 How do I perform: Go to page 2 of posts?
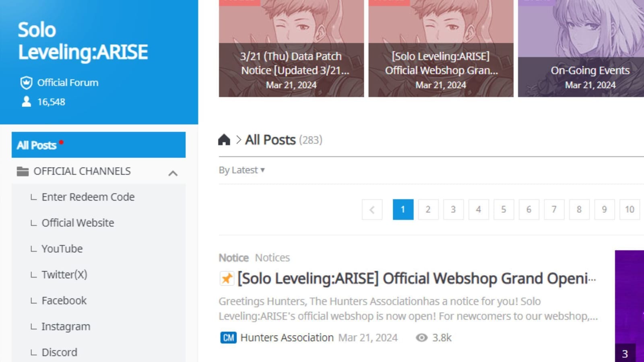pyautogui.click(x=428, y=210)
